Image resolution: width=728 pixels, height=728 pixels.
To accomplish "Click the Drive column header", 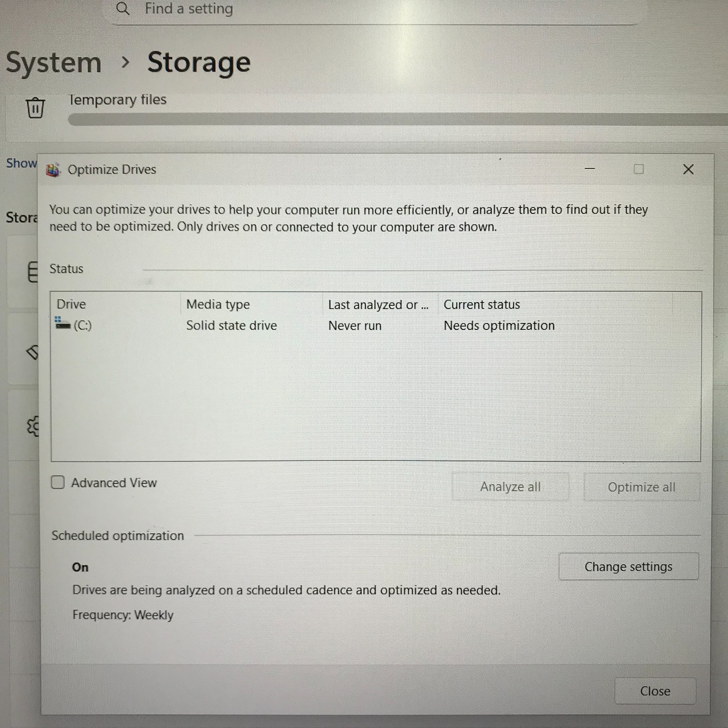I will pos(116,304).
